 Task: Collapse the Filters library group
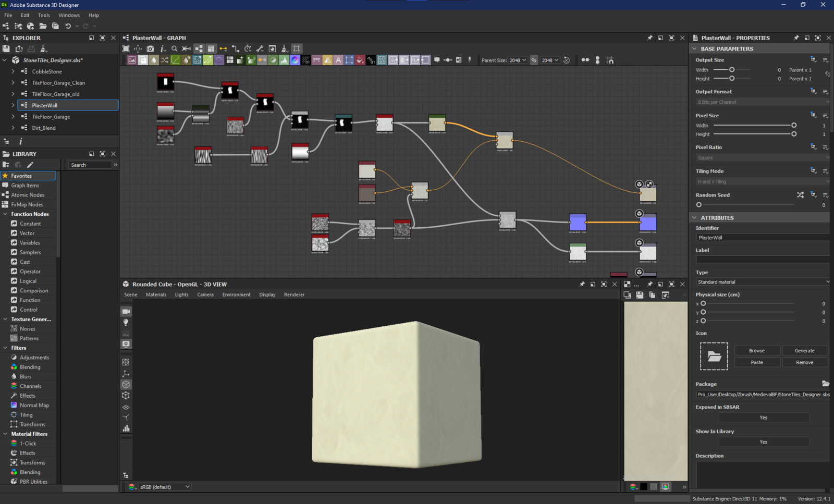pos(5,348)
